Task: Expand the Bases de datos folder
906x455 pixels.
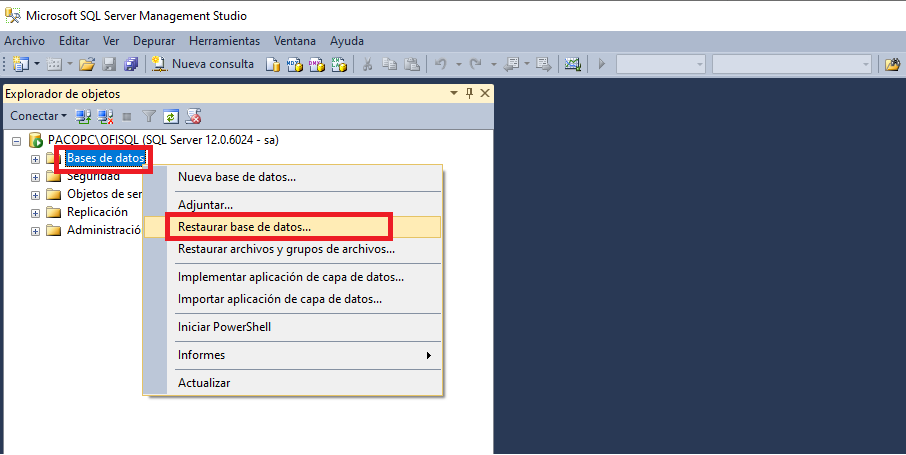Action: (35, 159)
